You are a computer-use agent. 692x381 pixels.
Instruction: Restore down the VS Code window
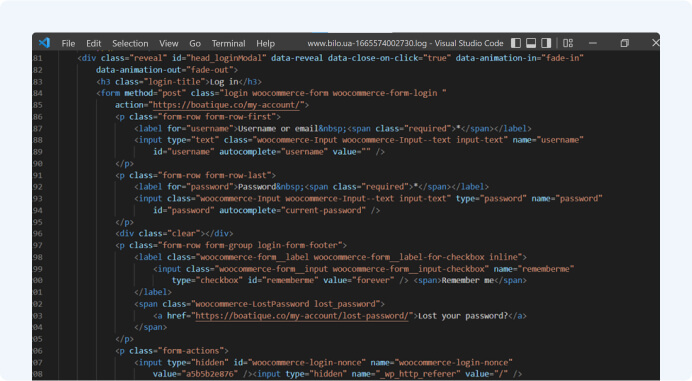click(624, 43)
